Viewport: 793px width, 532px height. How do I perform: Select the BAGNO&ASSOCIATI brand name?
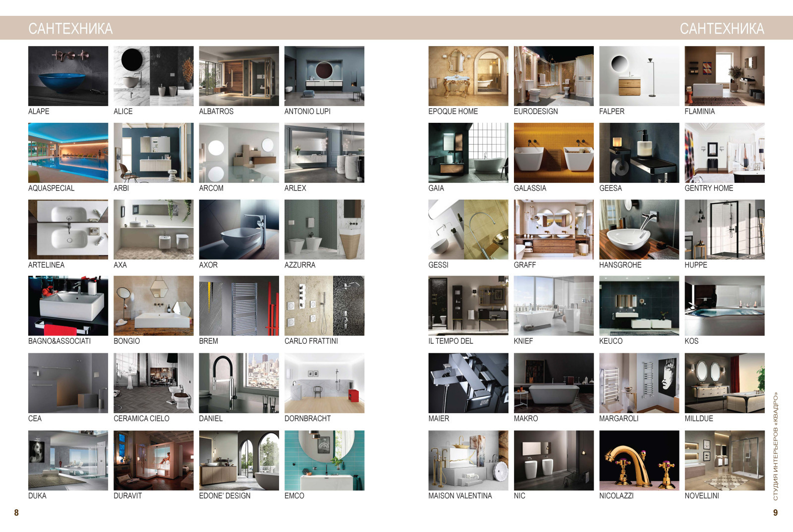[x=59, y=341]
